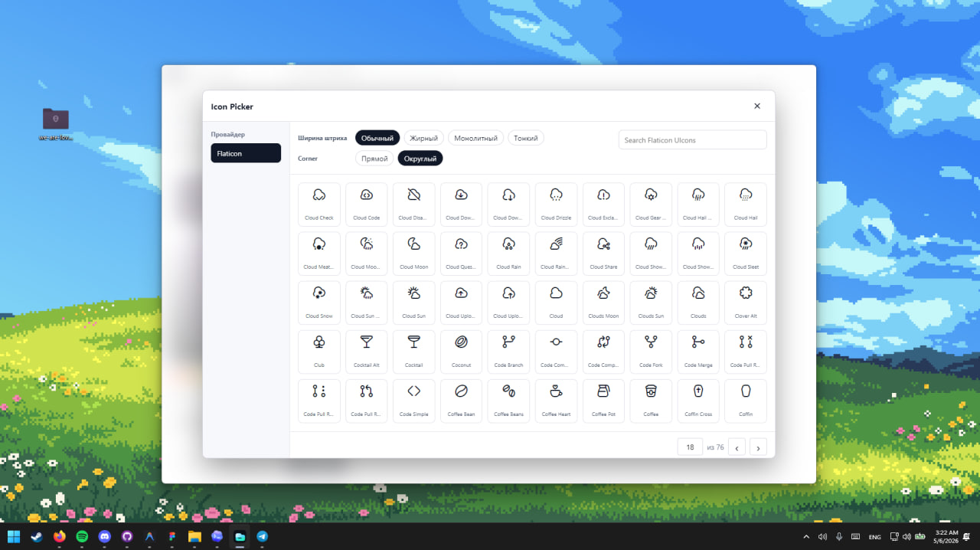Select the Округлый corner option

tap(420, 159)
